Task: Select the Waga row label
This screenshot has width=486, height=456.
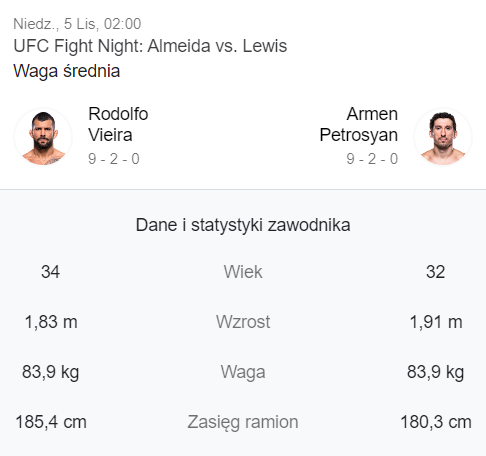Action: point(243,372)
